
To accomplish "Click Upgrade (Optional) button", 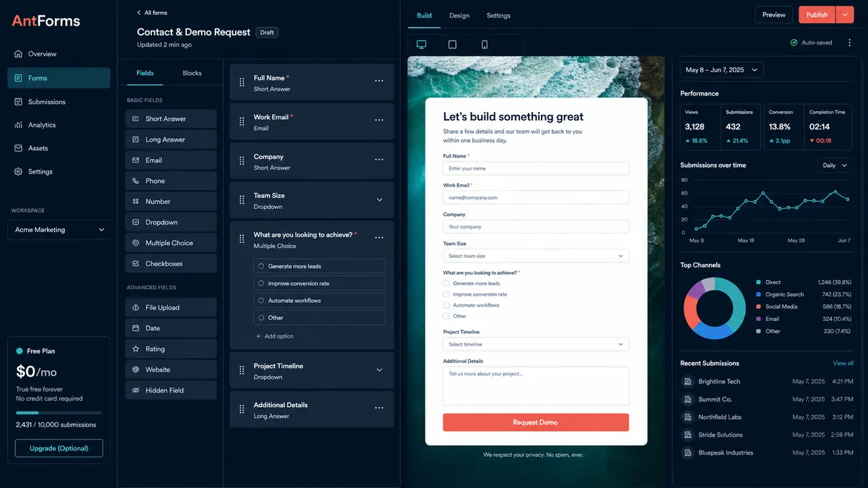I will [x=59, y=448].
